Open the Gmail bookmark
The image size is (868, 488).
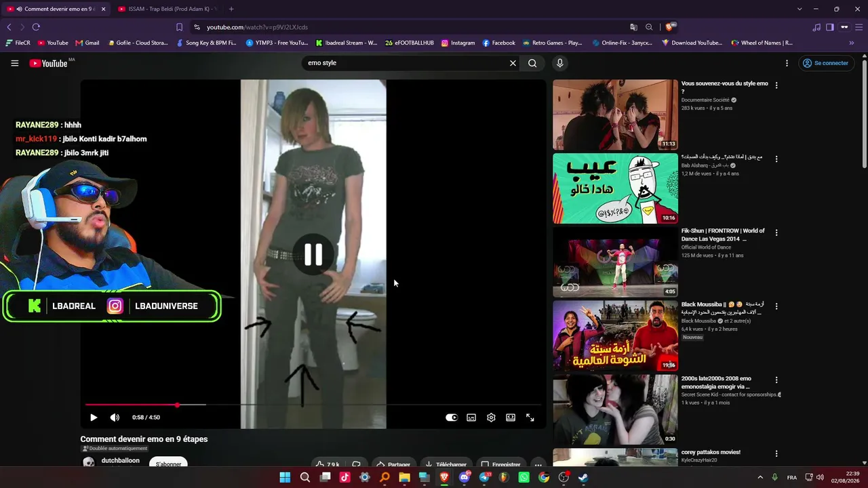[87, 43]
